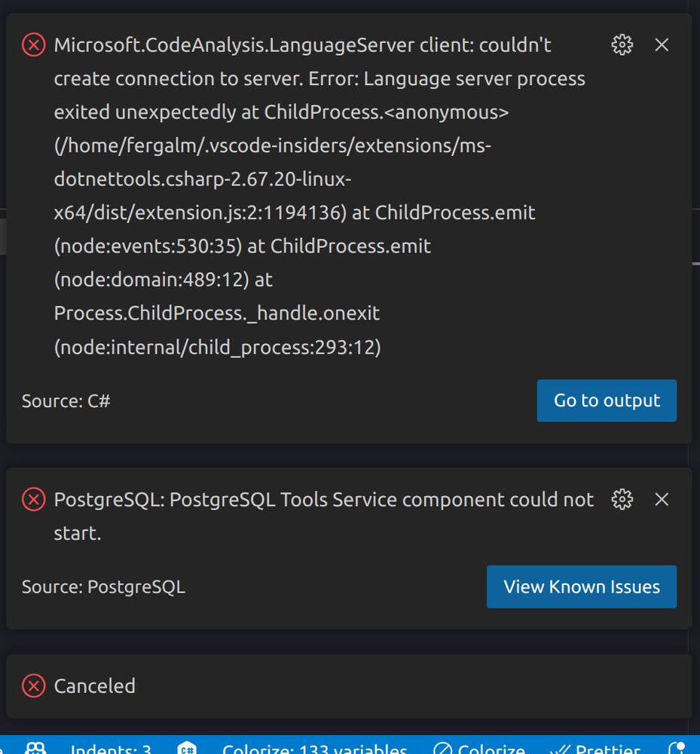Click the 'Go to output' button
This screenshot has height=754, width=700.
click(x=607, y=400)
